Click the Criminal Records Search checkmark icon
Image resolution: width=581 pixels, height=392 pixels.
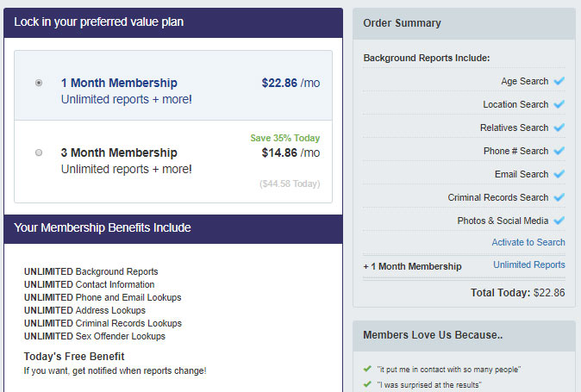tap(559, 197)
